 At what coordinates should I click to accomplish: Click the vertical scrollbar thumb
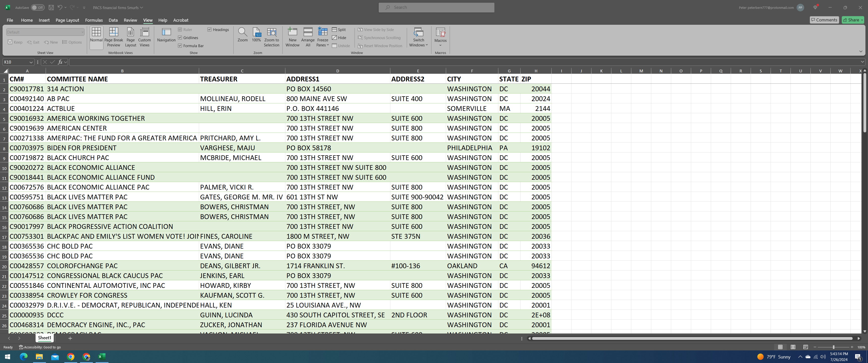[865, 103]
